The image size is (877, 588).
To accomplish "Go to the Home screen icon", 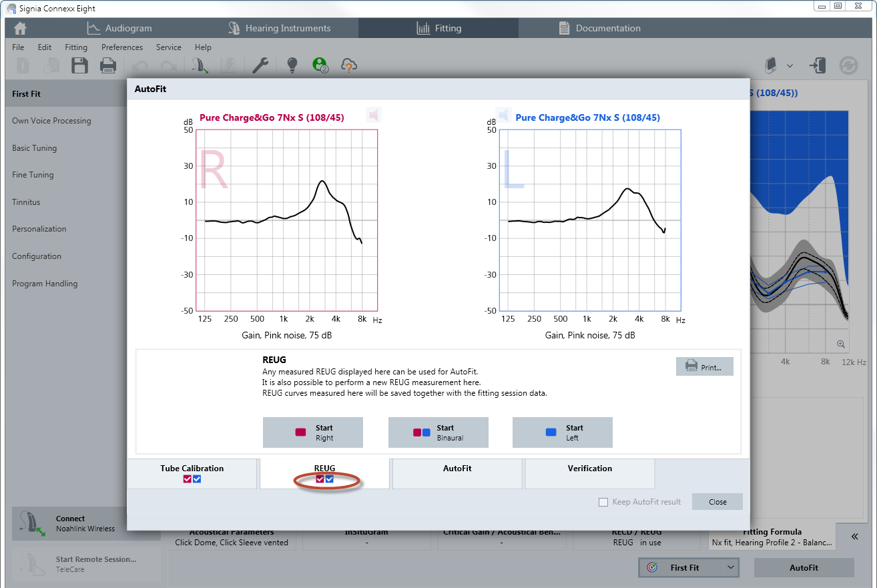I will click(x=21, y=29).
